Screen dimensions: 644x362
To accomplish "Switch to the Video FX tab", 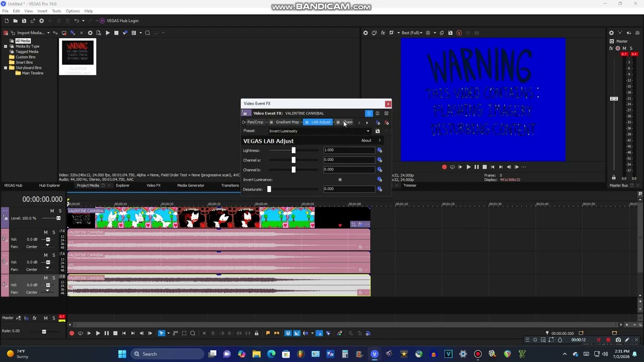I will tap(153, 186).
